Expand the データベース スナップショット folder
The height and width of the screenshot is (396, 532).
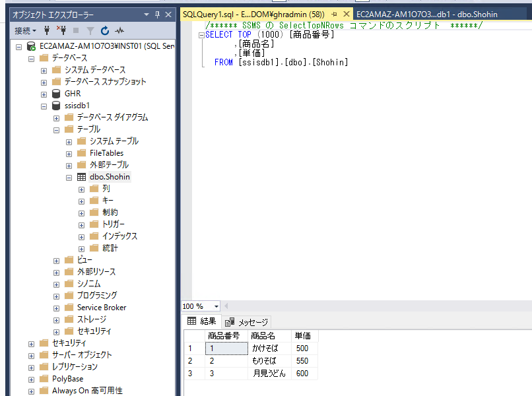click(44, 82)
